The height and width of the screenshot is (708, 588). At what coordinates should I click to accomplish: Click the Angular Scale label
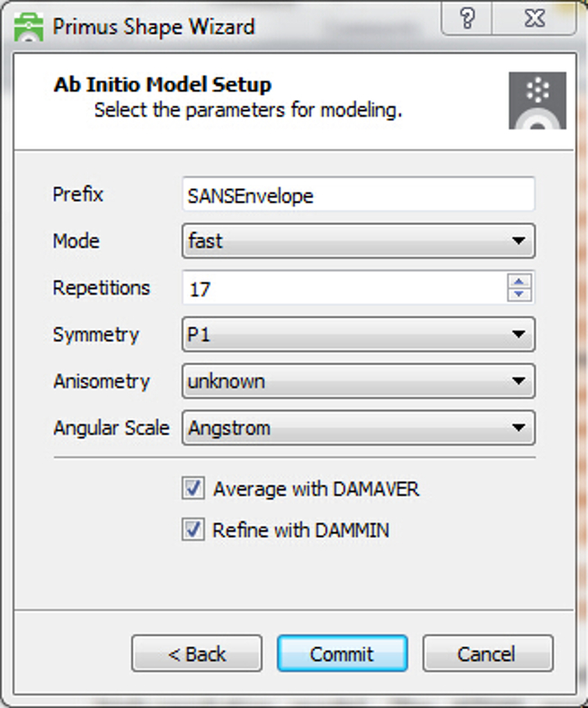tap(112, 428)
